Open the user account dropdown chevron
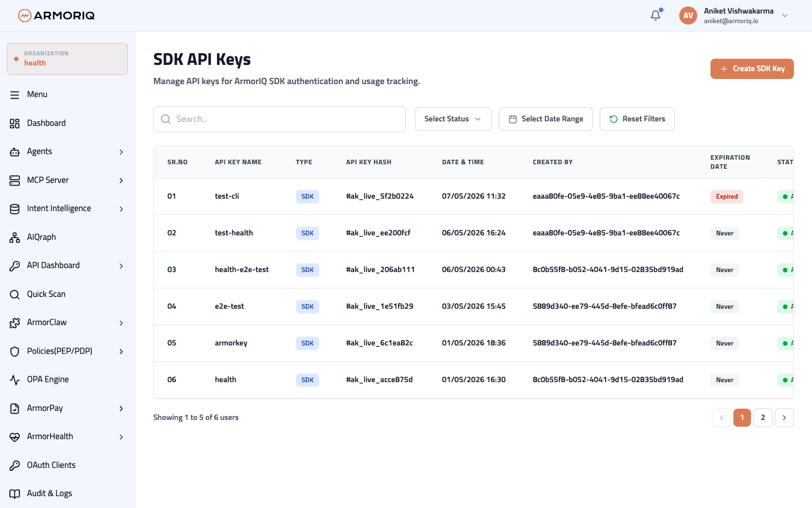 (x=785, y=16)
